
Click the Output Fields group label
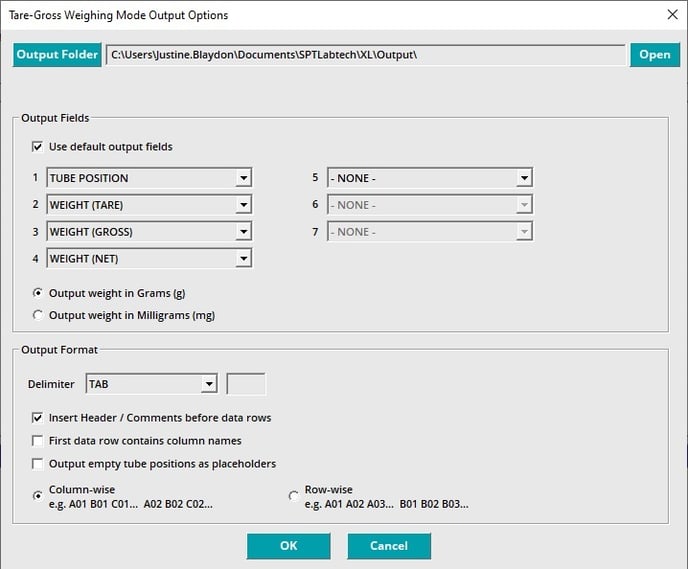(x=55, y=118)
